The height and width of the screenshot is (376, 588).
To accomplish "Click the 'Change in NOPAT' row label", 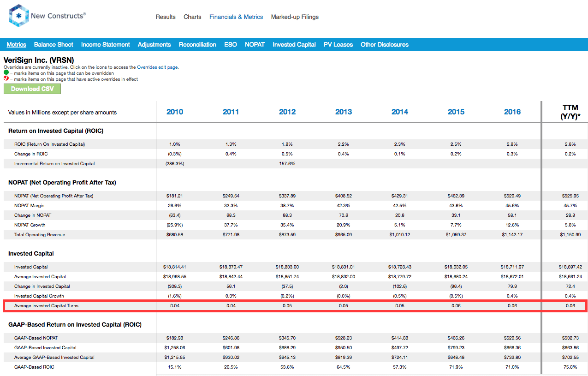I will pyautogui.click(x=33, y=215).
